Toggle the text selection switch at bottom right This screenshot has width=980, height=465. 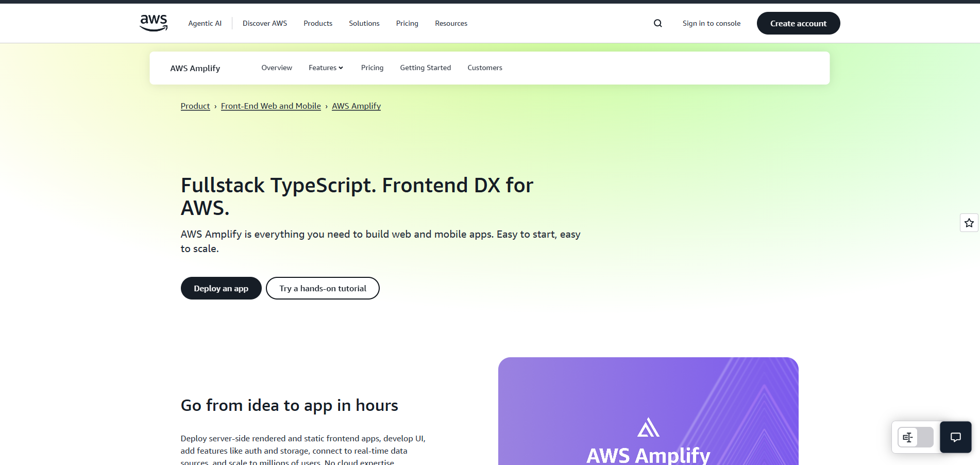915,437
